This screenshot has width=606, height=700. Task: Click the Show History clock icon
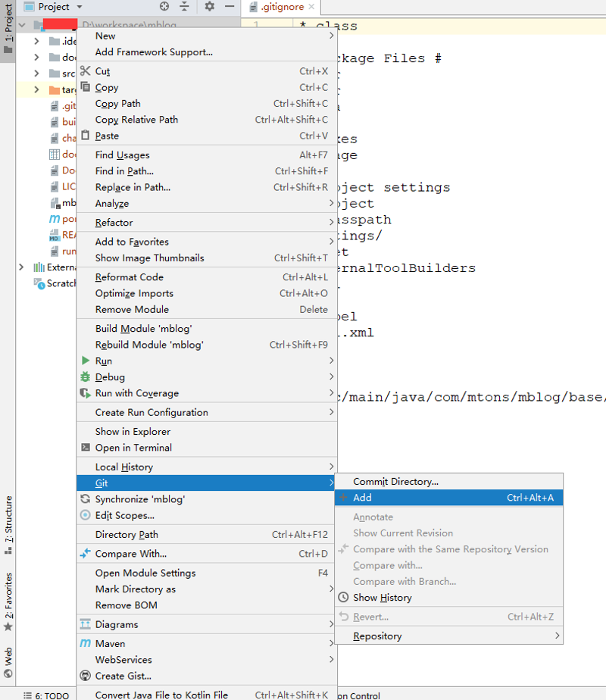click(x=343, y=597)
